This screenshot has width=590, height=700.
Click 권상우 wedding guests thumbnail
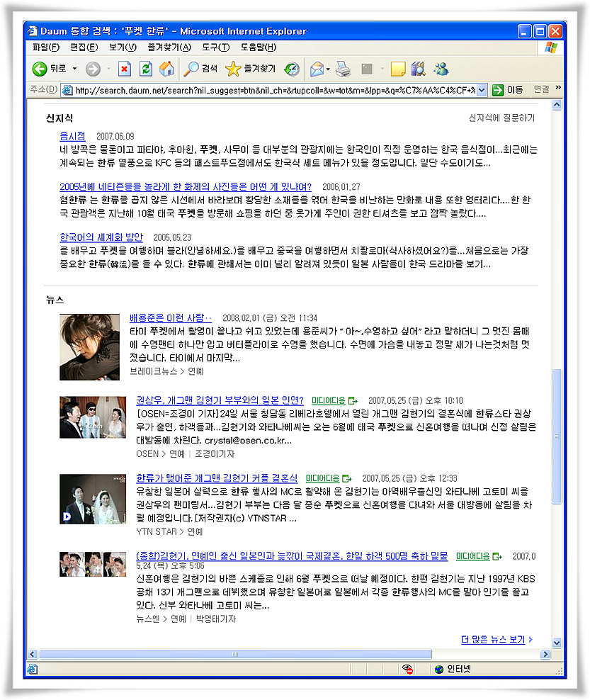coord(93,417)
